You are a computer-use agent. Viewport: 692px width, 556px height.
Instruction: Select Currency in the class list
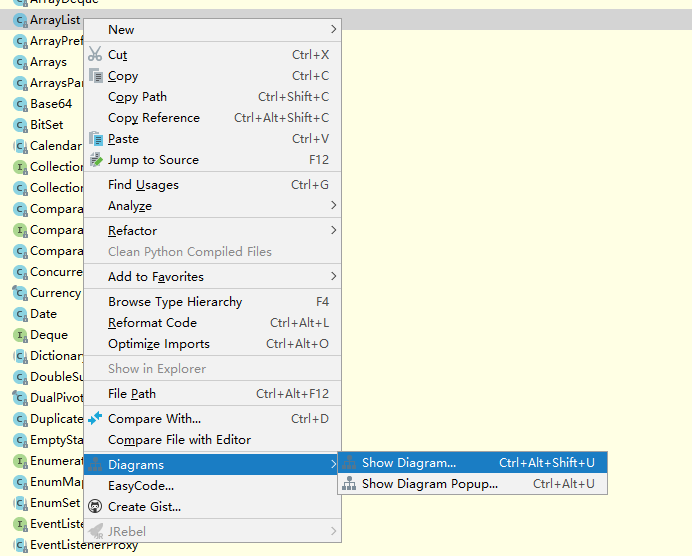[56, 293]
